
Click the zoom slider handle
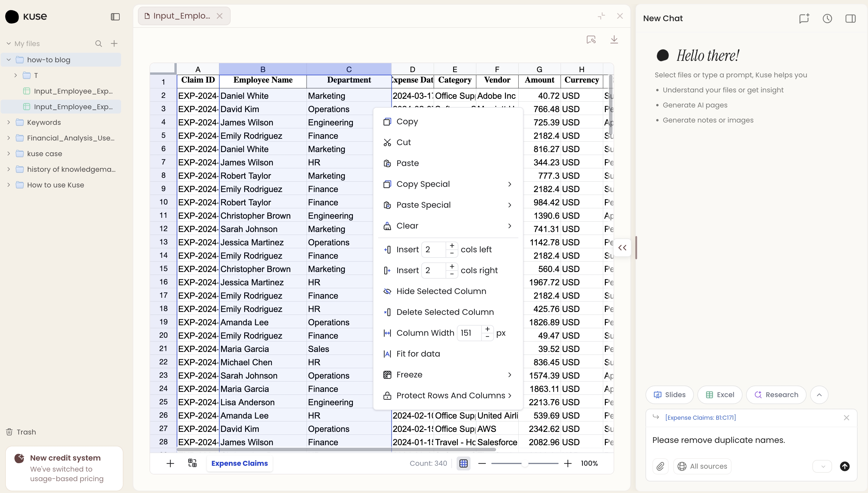click(x=525, y=463)
